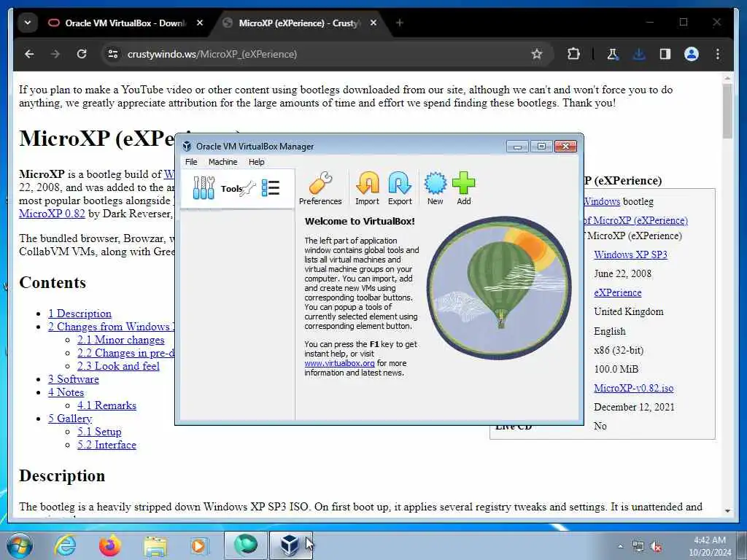Viewport: 747px width, 560px height.
Task: Click the Chrome Labs flask icon
Action: click(613, 54)
